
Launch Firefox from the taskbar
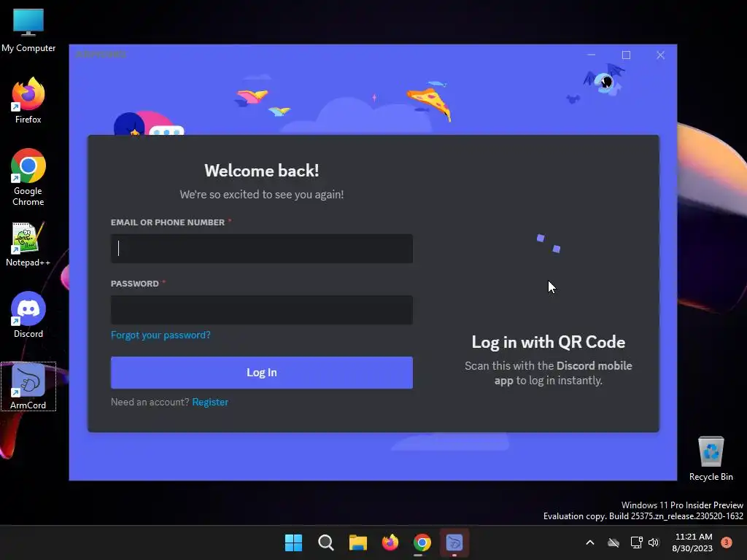click(390, 542)
